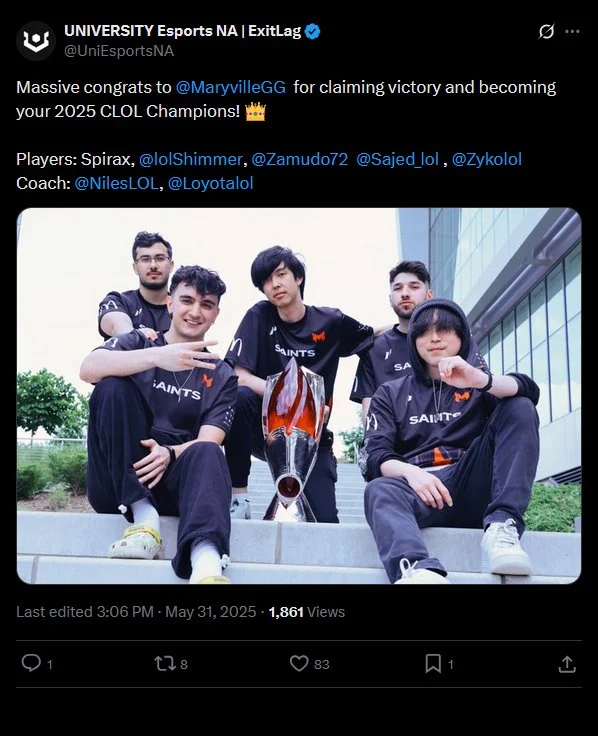Screen dimensions: 598x736
Task: Open the @Sajed_lol mention
Action: pos(398,159)
